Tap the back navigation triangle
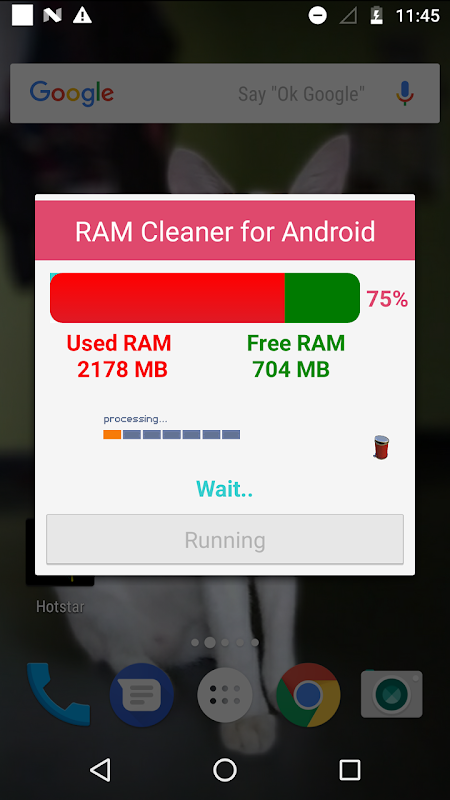This screenshot has width=450, height=800. pyautogui.click(x=100, y=769)
